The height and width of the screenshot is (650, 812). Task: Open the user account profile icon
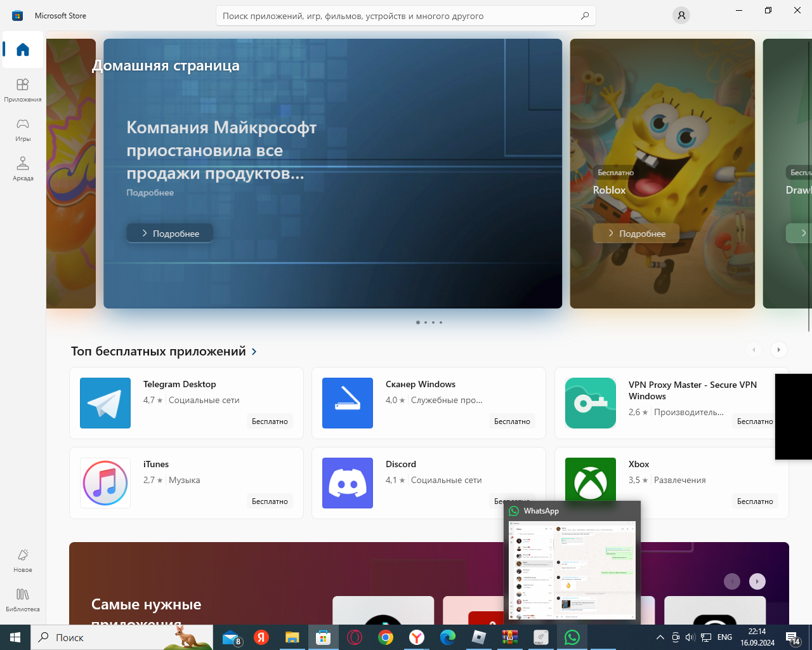click(x=681, y=15)
